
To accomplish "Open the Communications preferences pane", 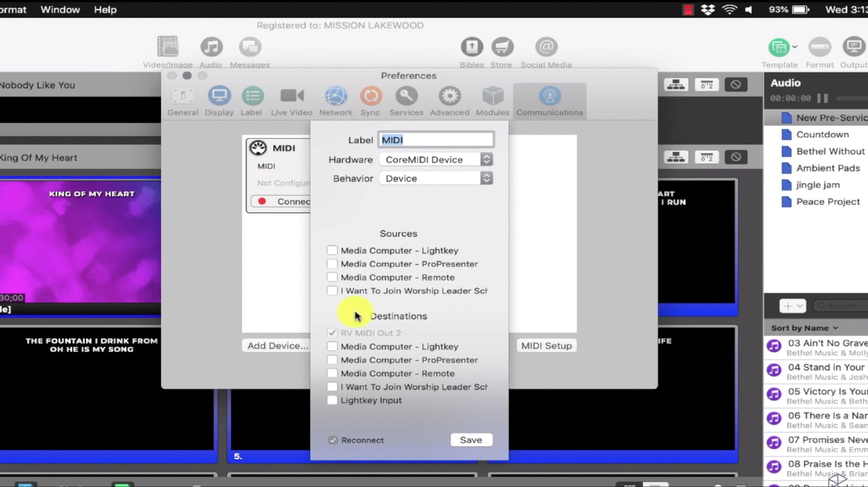I will click(549, 101).
